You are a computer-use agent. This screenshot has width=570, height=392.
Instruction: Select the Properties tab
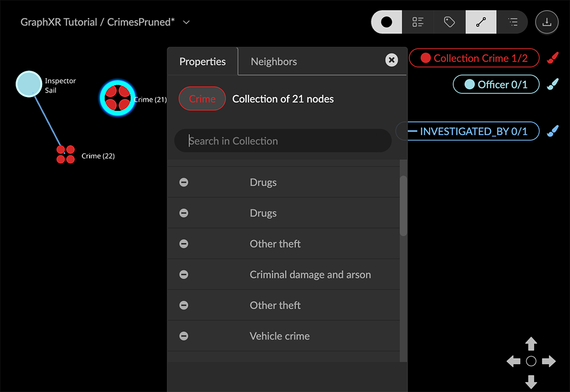click(202, 62)
